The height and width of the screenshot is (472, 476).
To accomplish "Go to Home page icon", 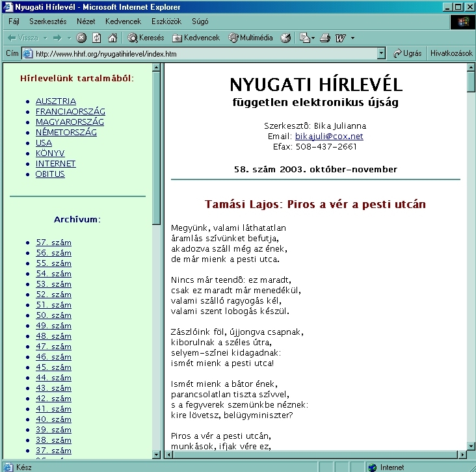I will 112,38.
